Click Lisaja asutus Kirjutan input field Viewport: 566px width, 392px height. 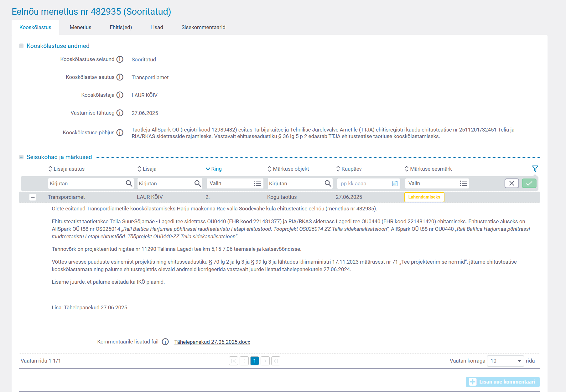pos(91,183)
